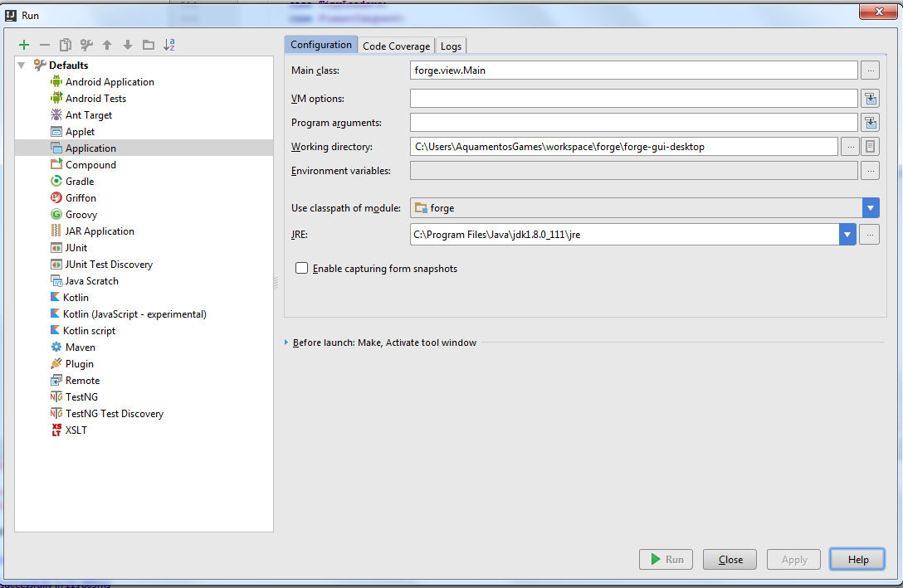Select Gradle in the defaults list
This screenshot has width=903, height=588.
(x=80, y=182)
